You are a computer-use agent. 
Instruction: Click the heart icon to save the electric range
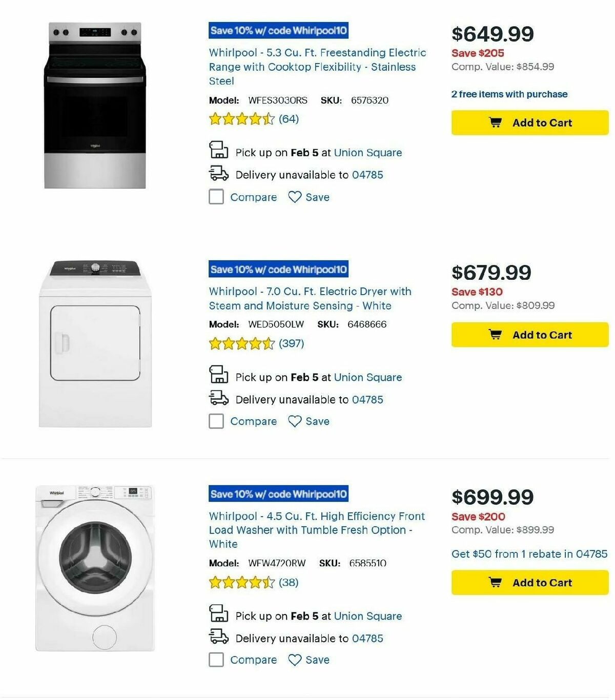point(294,196)
